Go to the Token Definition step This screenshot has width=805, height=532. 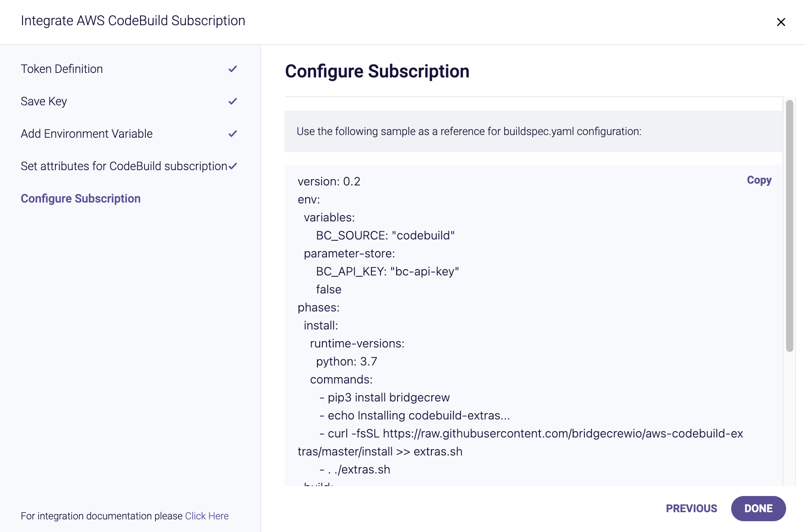(x=62, y=69)
